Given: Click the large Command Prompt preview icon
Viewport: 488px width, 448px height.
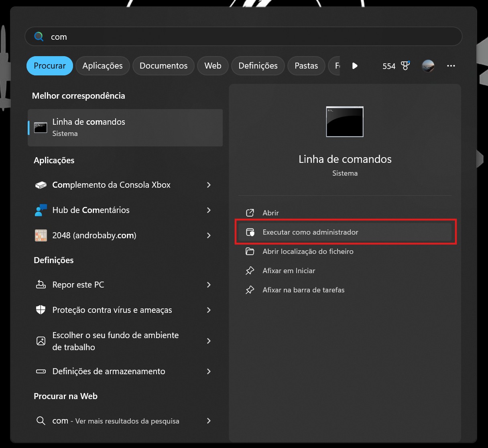Looking at the screenshot, I should pyautogui.click(x=345, y=122).
